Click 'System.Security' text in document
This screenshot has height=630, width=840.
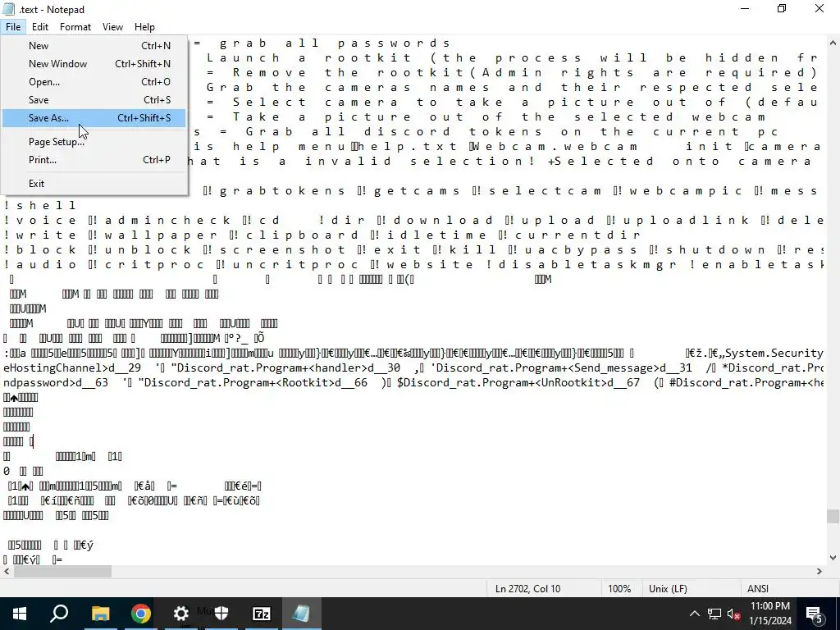coord(774,353)
